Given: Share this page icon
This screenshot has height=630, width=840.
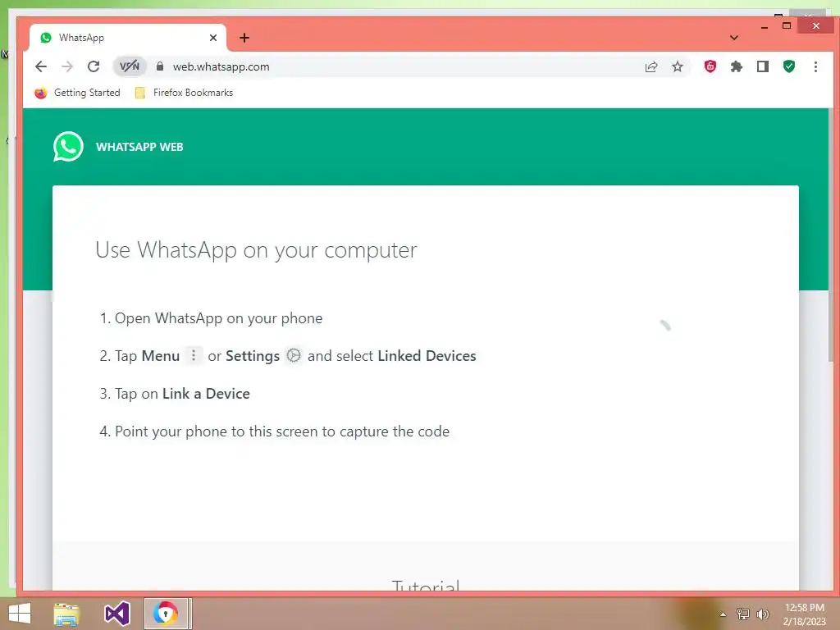Looking at the screenshot, I should click(x=651, y=66).
